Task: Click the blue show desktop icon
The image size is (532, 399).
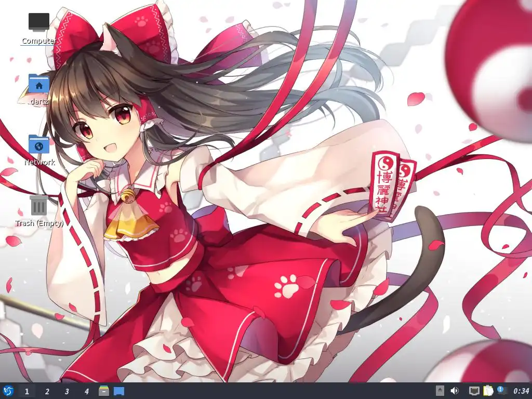Action: click(119, 391)
